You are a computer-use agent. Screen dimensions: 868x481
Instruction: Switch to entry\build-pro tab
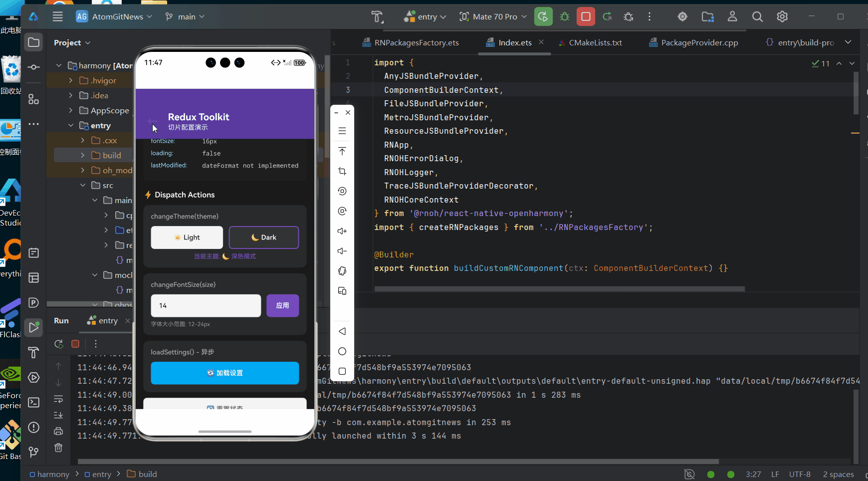coord(800,42)
